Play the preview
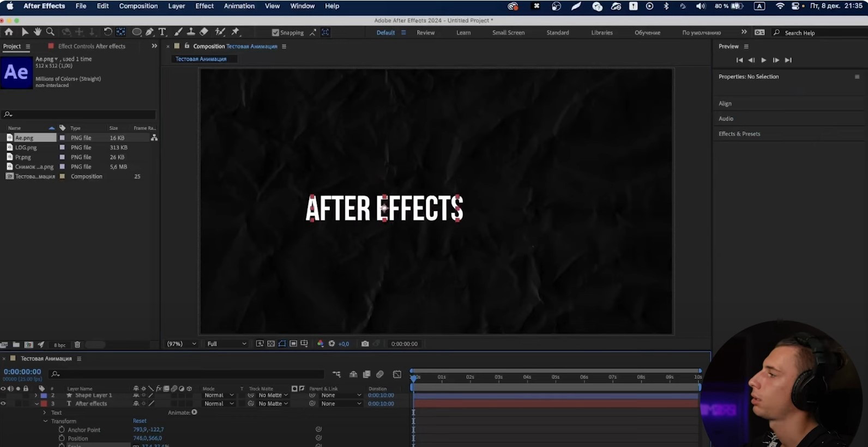 (764, 60)
